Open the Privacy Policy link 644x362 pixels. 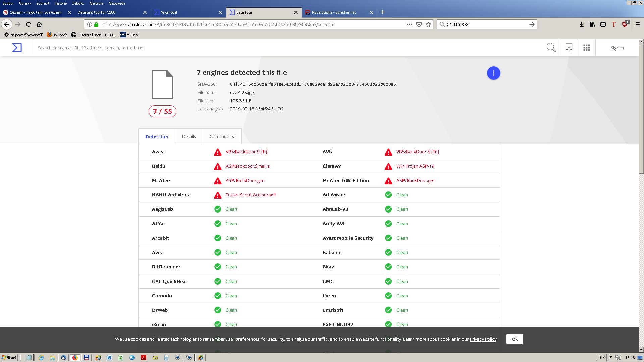[x=483, y=339]
